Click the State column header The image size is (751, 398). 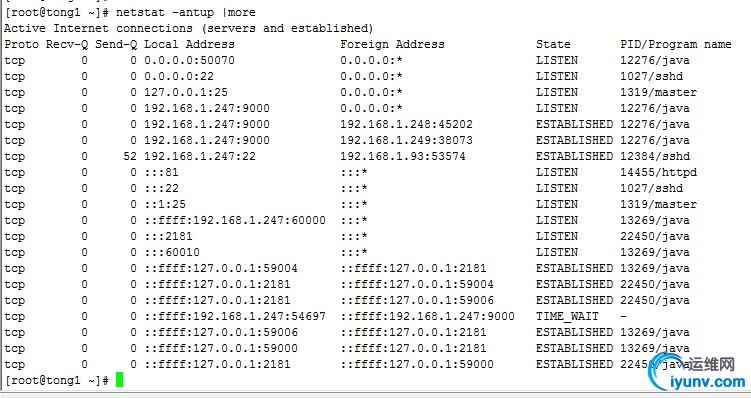(x=553, y=45)
